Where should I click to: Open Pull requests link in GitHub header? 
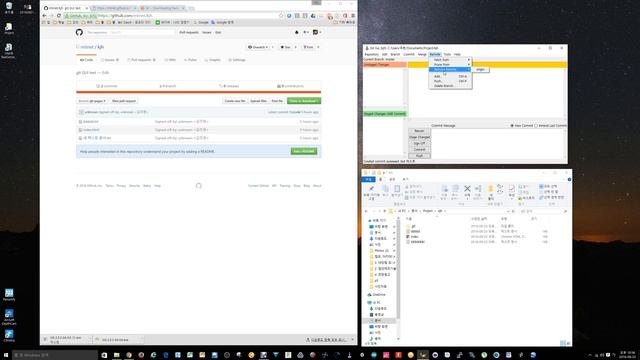point(189,32)
